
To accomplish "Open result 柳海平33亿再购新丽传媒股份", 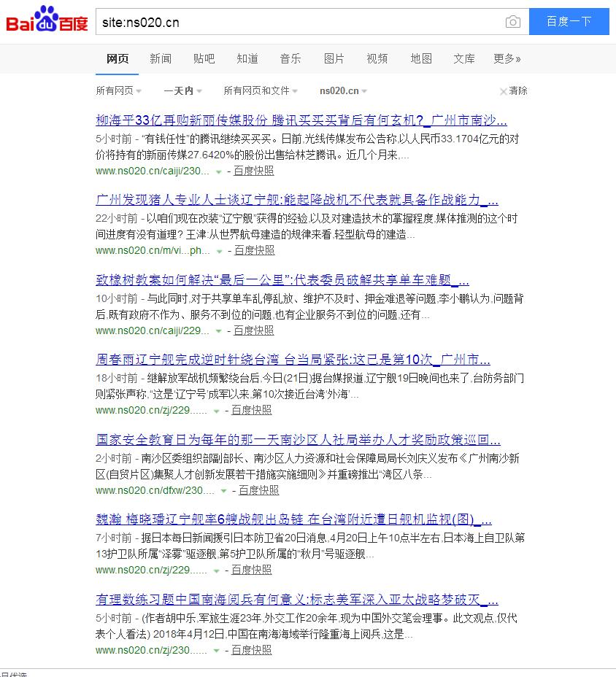I will [301, 120].
